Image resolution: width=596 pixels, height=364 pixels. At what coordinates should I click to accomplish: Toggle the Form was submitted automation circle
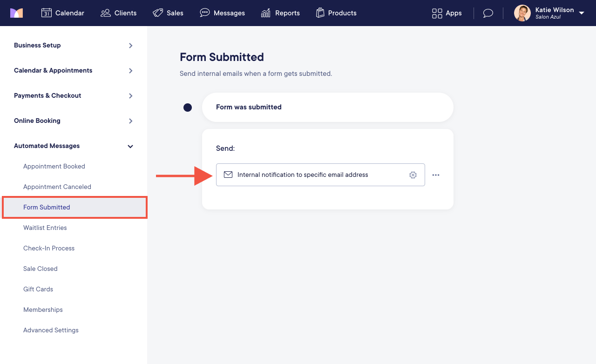pyautogui.click(x=188, y=107)
